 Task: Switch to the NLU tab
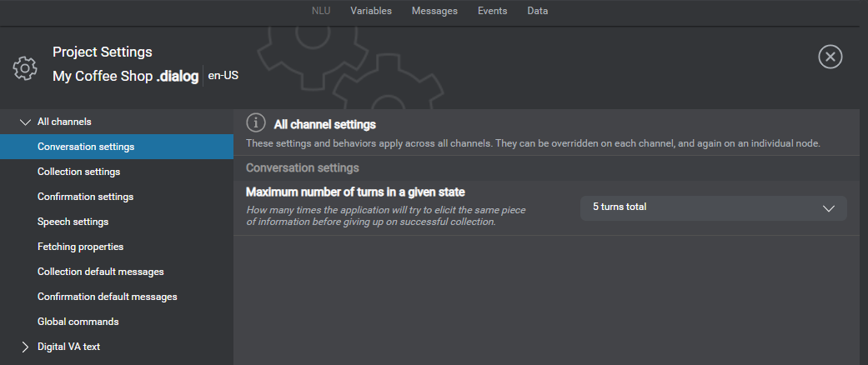click(x=321, y=12)
